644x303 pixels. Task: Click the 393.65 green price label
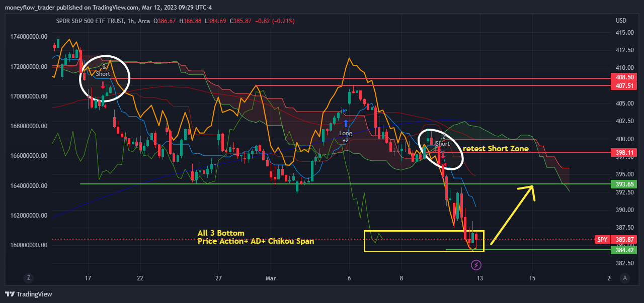pyautogui.click(x=623, y=184)
